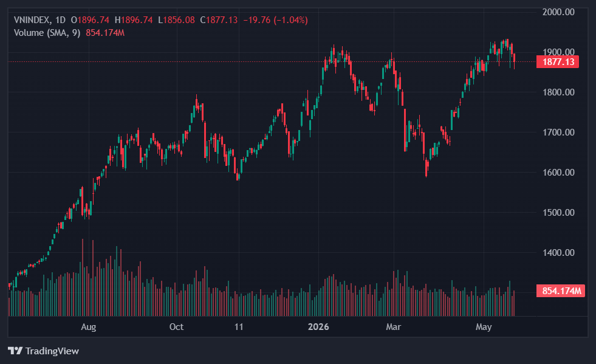Click the close value C1877.13 in legend
The height and width of the screenshot is (364, 596).
[x=219, y=20]
